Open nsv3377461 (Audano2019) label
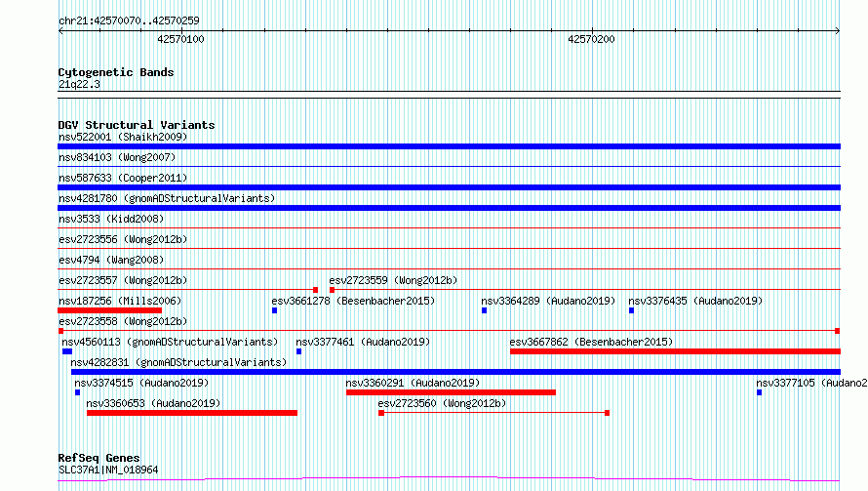The width and height of the screenshot is (868, 491). (363, 342)
